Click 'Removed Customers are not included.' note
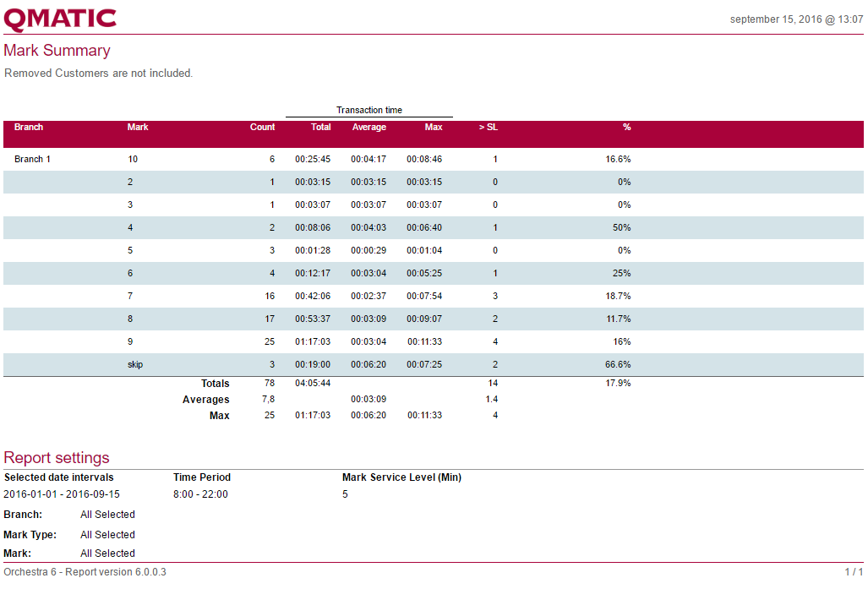Image resolution: width=868 pixels, height=589 pixels. pos(99,73)
